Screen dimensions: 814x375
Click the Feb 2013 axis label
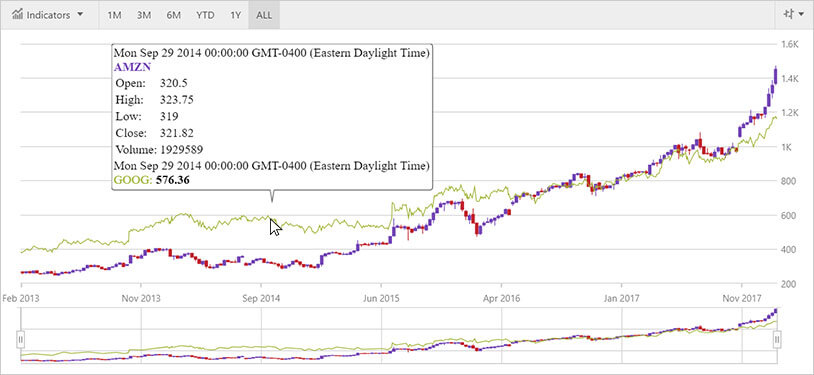(x=21, y=299)
